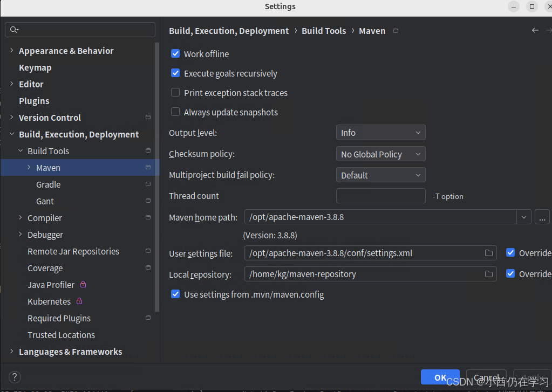Viewport: 552px width, 392px height.
Task: Click project-level icon on Compiler row
Action: coord(148,217)
